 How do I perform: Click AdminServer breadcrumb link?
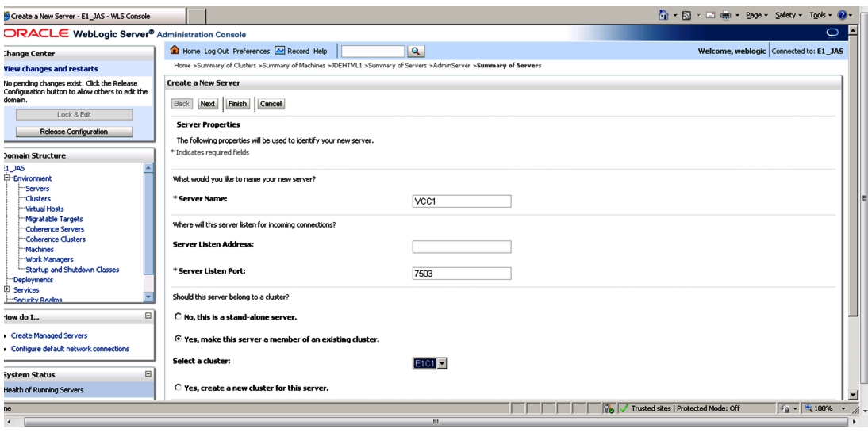451,65
